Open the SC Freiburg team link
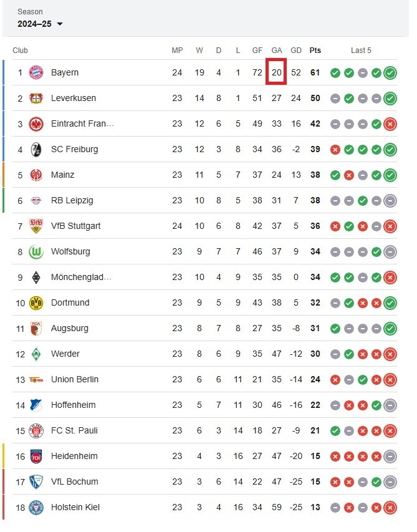 (74, 149)
